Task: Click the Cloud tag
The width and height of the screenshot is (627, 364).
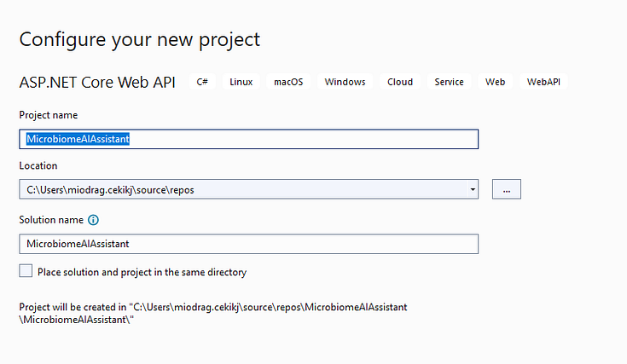Action: tap(400, 82)
